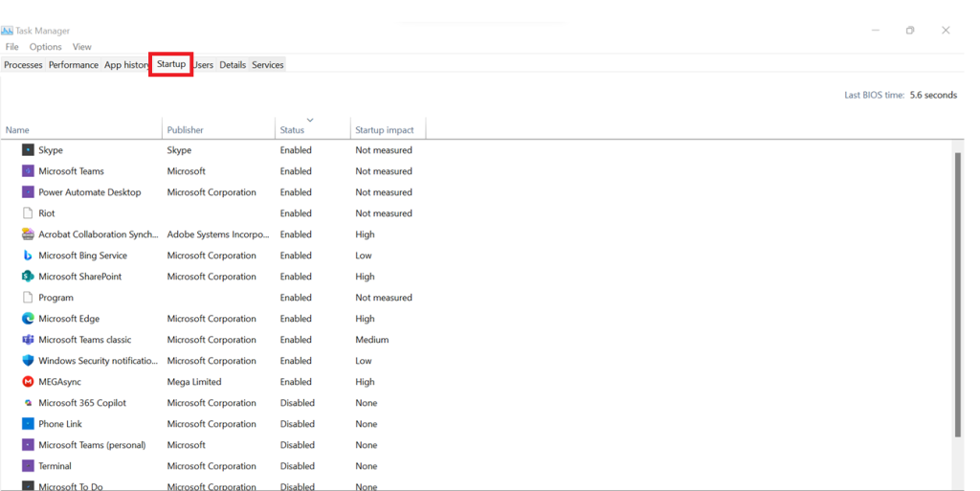Click the sort chevron above Status
Image resolution: width=980 pixels, height=491 pixels.
[310, 120]
